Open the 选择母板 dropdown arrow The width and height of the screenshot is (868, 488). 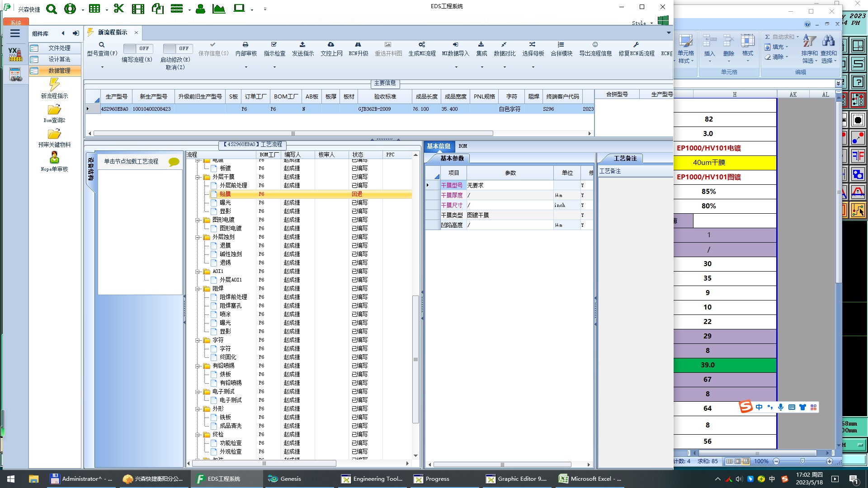[x=533, y=67]
